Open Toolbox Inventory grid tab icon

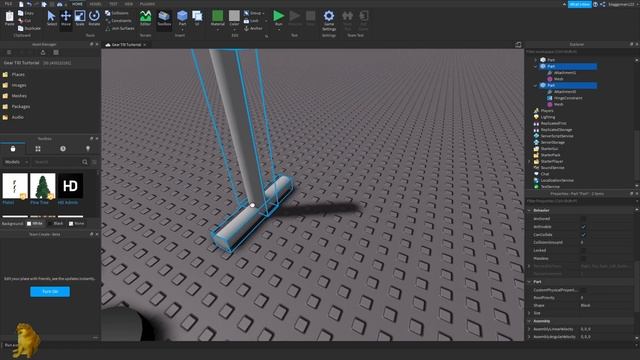pos(38,149)
